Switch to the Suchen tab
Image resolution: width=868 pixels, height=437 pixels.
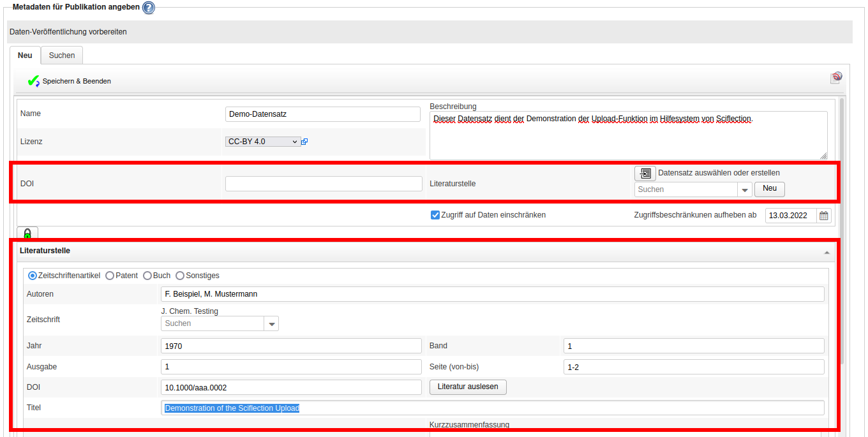coord(62,56)
